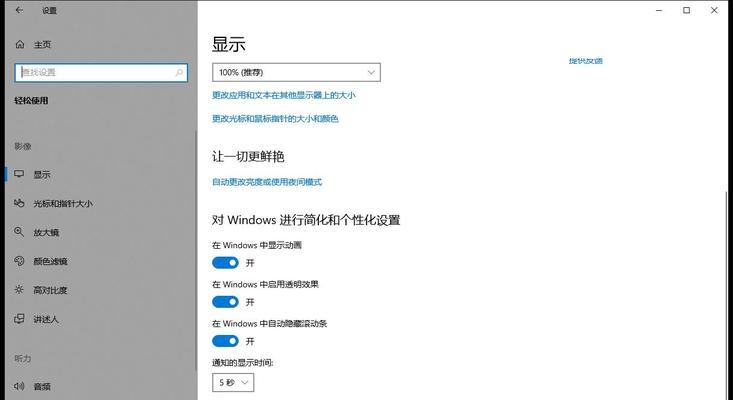
Task: Open the 100% (推荐) scale dropdown
Action: (x=296, y=72)
